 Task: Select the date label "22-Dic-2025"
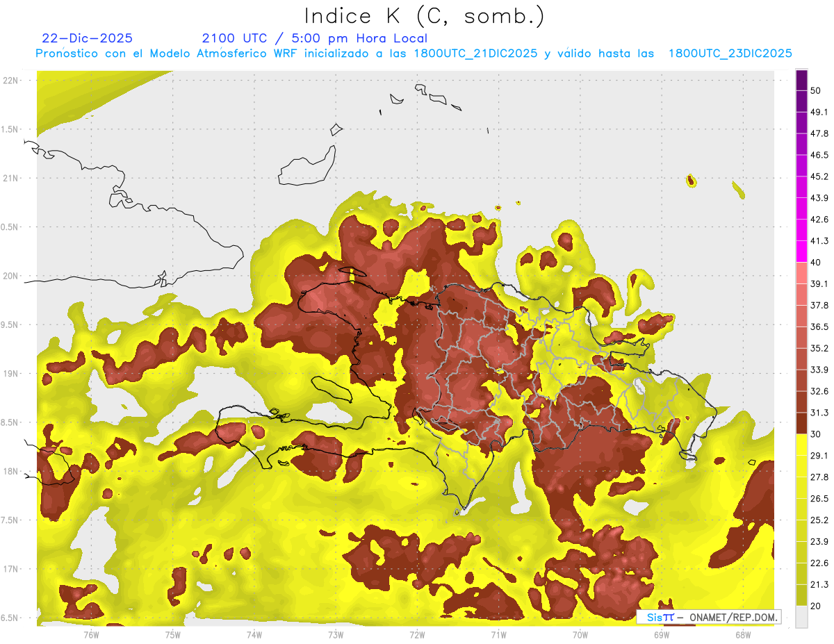(x=88, y=38)
